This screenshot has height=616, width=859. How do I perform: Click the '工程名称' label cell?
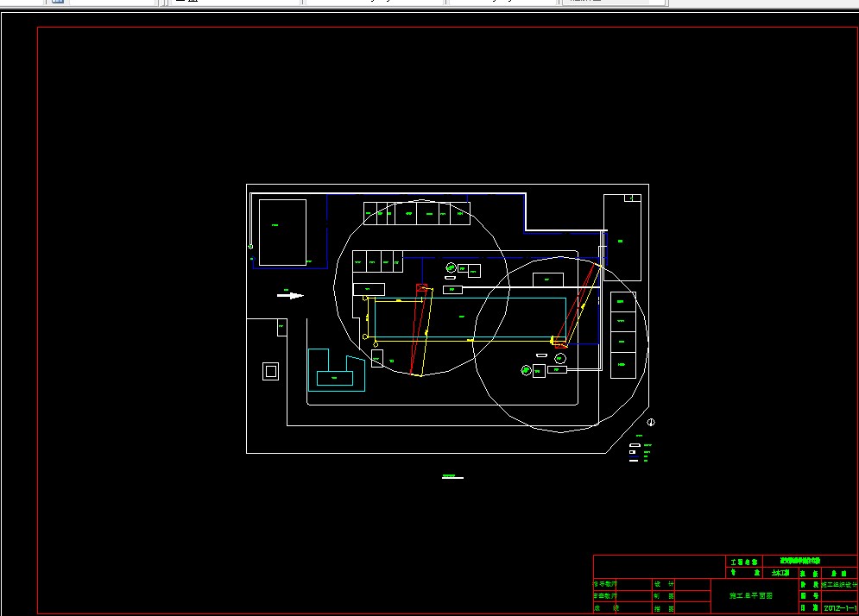(744, 562)
